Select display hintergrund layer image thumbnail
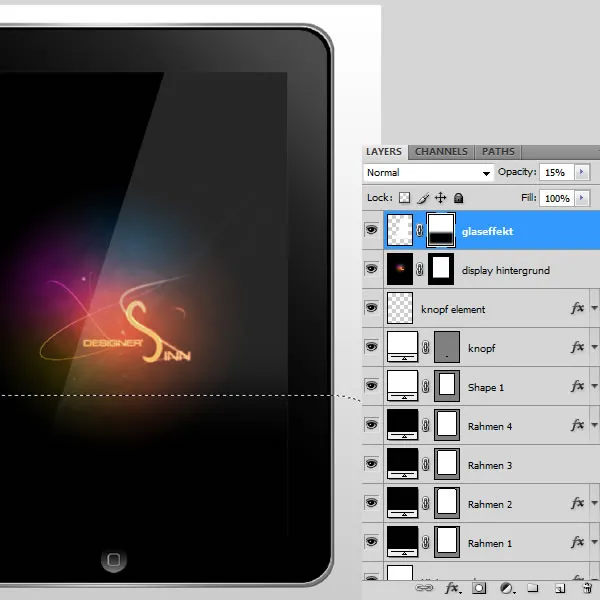Screen dimensions: 600x600 click(x=400, y=269)
